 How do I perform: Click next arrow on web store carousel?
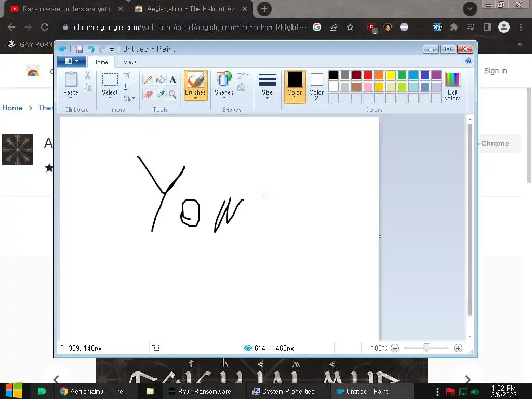click(468, 379)
